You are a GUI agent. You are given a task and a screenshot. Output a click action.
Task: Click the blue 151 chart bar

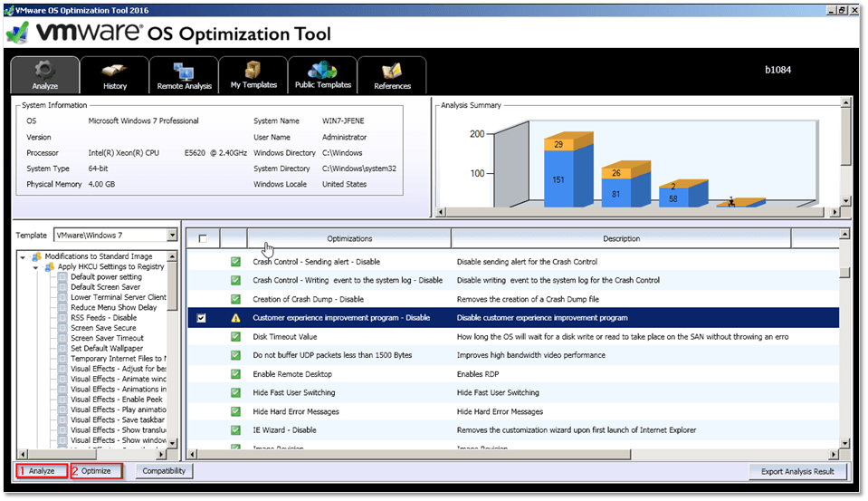point(558,178)
